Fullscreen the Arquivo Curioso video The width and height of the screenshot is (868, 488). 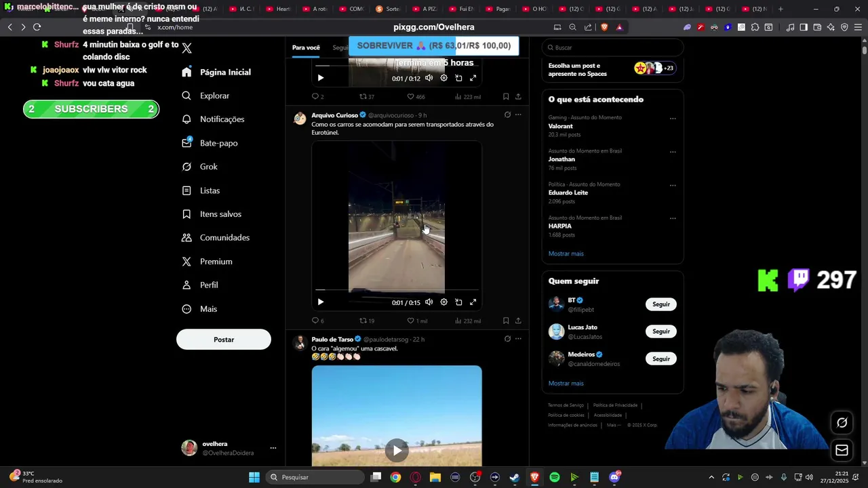[x=473, y=302]
